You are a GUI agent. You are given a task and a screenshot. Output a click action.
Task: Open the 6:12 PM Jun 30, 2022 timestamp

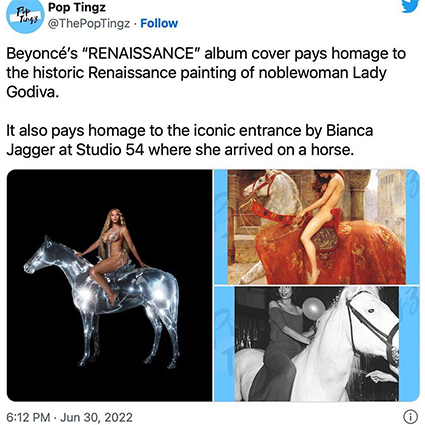pyautogui.click(x=69, y=417)
